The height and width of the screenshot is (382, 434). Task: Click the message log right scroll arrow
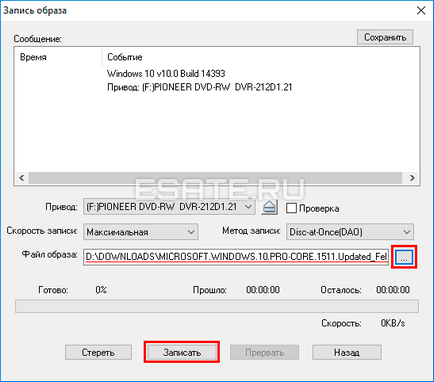click(412, 178)
